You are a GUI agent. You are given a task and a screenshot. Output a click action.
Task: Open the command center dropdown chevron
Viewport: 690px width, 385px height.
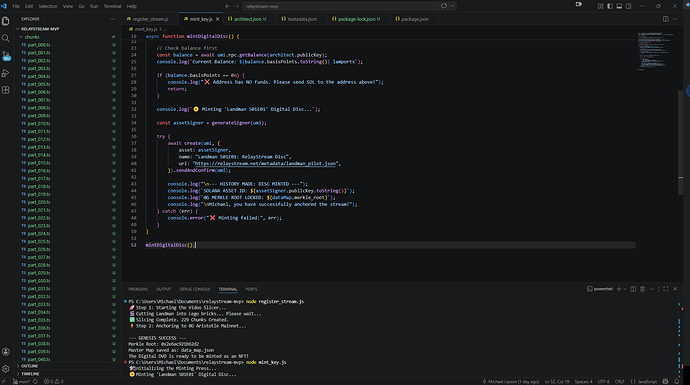tap(452, 6)
